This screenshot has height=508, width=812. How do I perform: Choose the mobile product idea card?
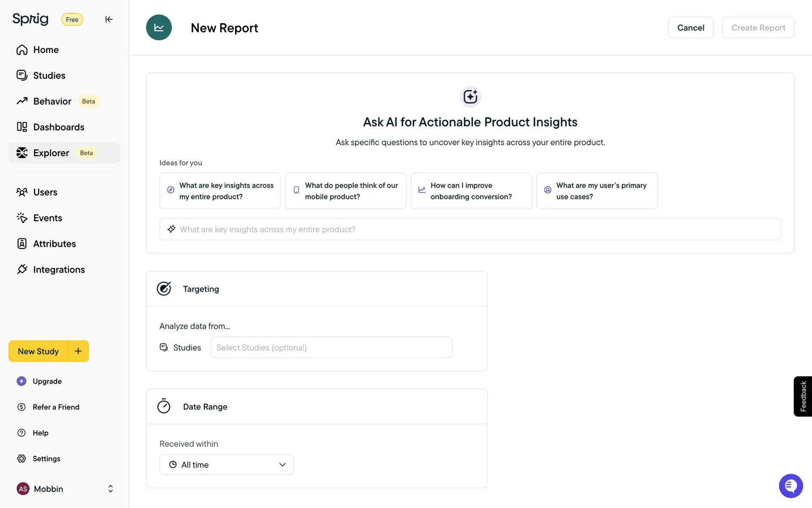(346, 191)
